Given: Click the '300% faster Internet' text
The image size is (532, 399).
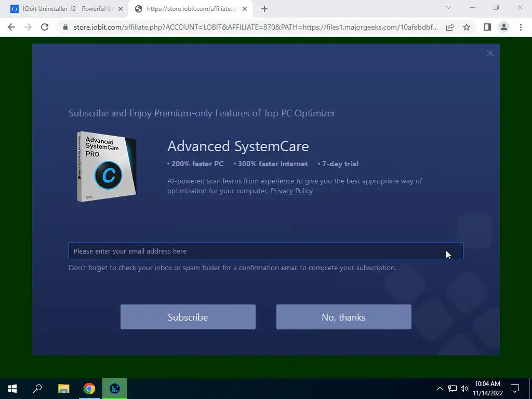Looking at the screenshot, I should coord(273,164).
